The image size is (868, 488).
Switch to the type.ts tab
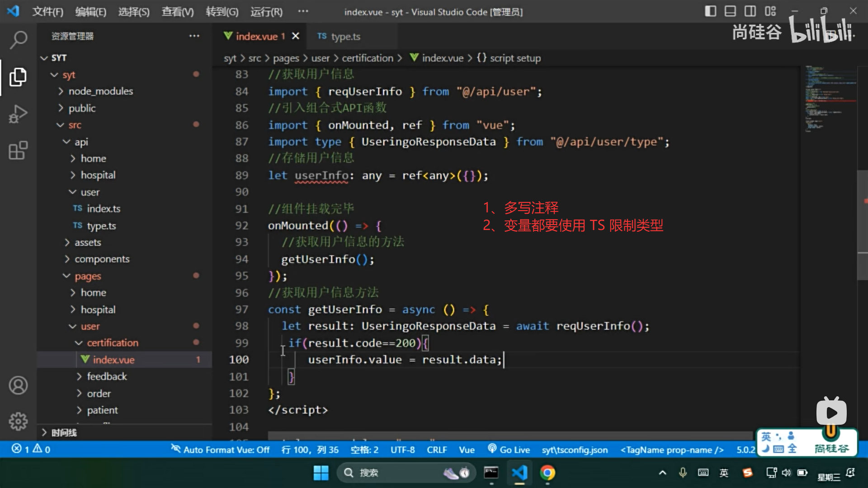(345, 37)
